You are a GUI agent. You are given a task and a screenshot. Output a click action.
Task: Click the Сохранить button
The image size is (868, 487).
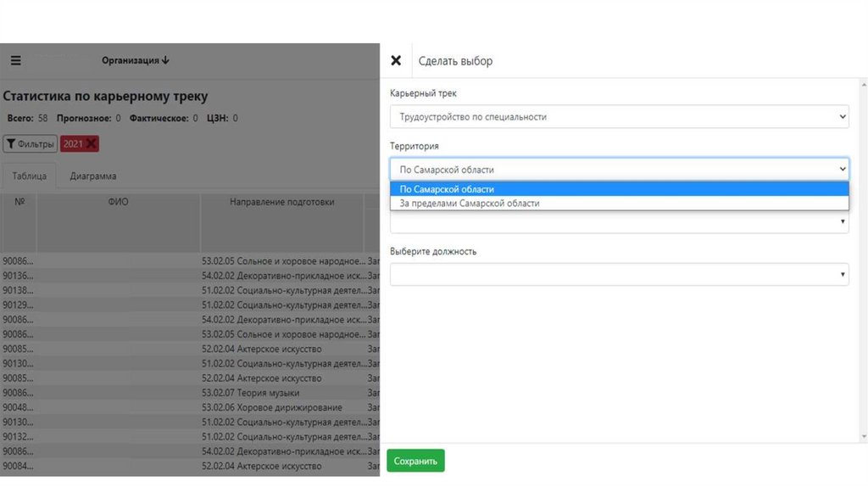click(415, 461)
